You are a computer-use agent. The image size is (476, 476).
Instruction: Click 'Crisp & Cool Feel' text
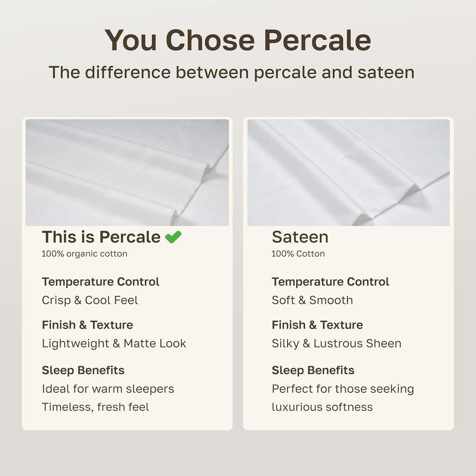point(90,300)
